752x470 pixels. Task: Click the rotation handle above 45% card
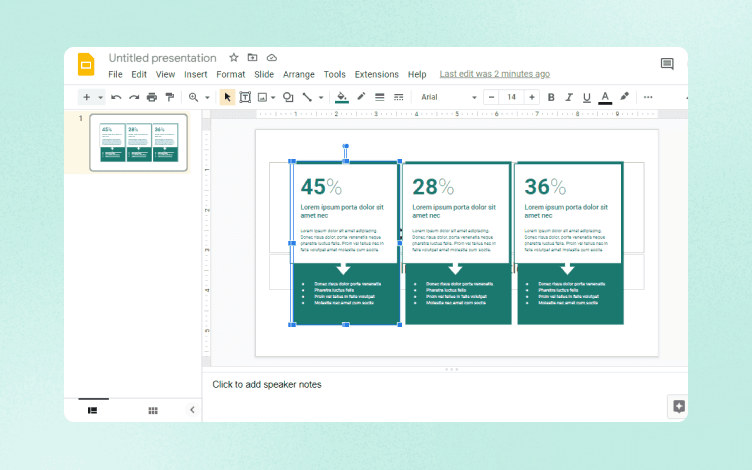coord(345,146)
